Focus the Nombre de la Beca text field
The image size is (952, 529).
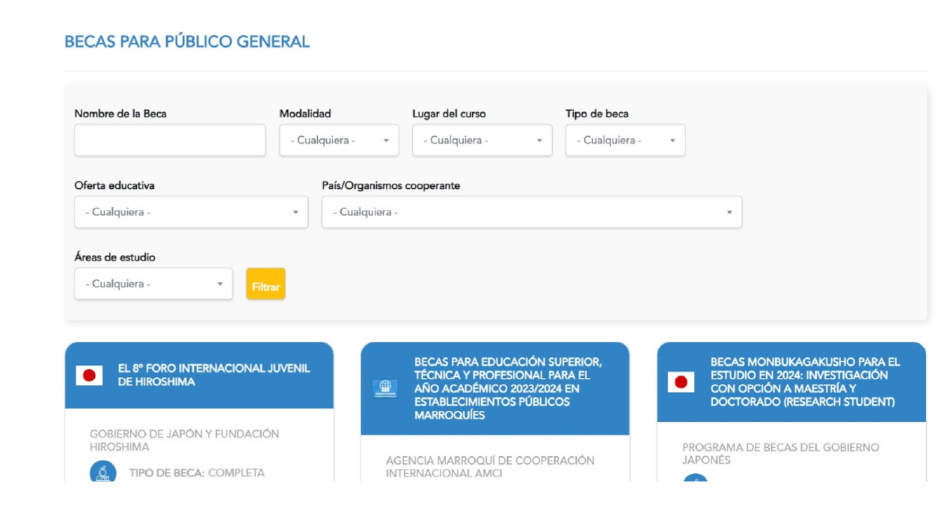170,141
